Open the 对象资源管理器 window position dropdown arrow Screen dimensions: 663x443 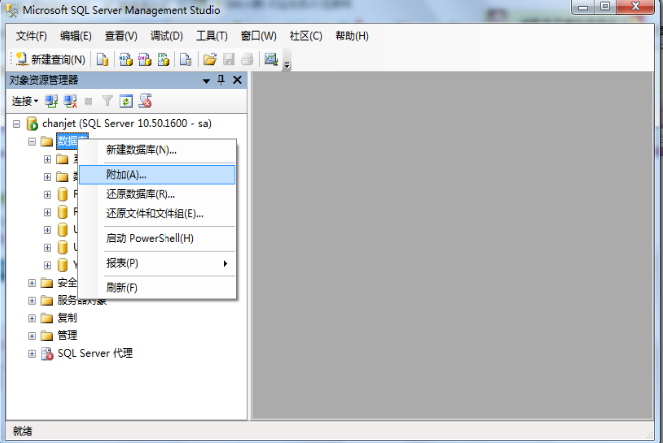pos(206,81)
